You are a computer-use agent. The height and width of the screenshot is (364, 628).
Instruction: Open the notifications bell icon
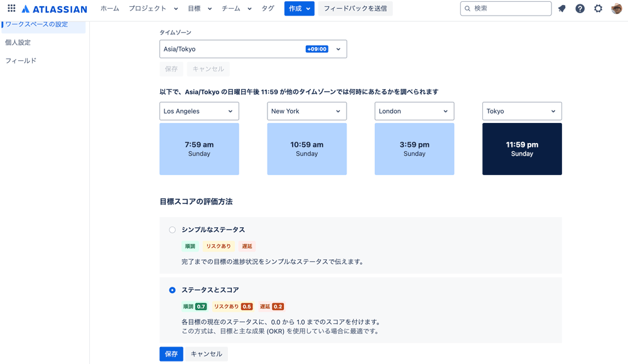pos(562,8)
